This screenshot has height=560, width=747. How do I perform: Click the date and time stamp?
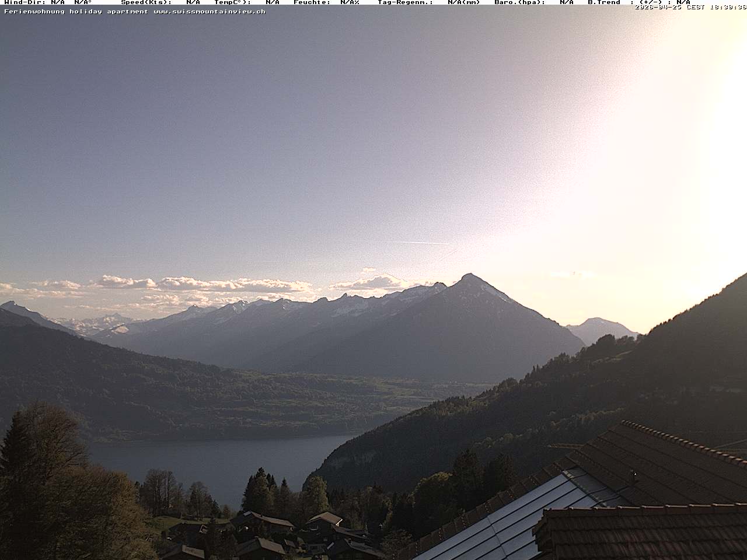click(x=690, y=8)
